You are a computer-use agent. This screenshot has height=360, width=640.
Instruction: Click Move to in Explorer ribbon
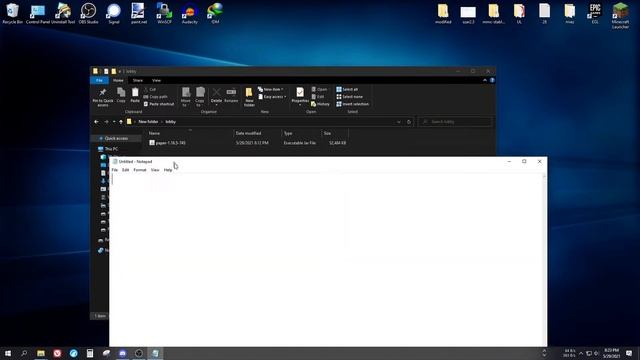tap(186, 97)
